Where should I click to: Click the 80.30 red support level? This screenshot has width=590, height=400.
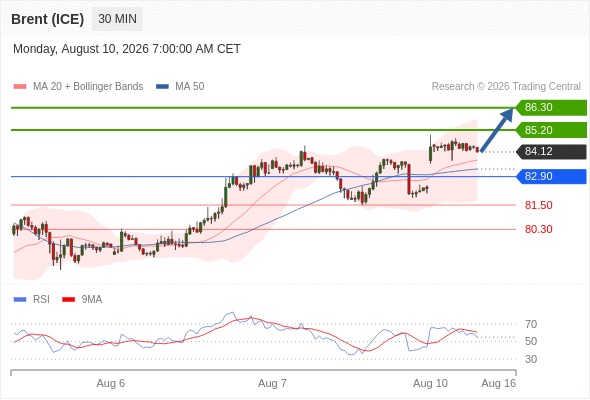coord(538,229)
